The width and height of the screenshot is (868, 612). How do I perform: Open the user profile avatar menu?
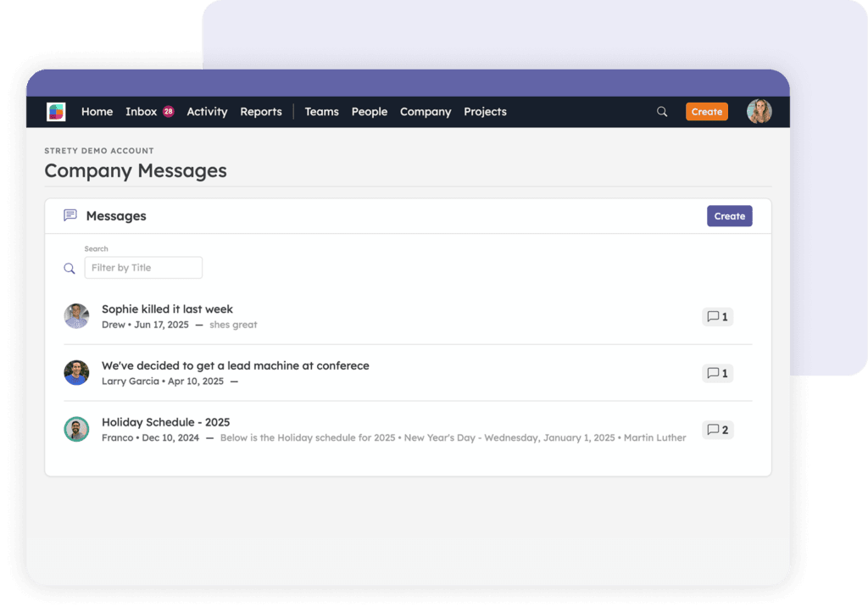coord(759,112)
